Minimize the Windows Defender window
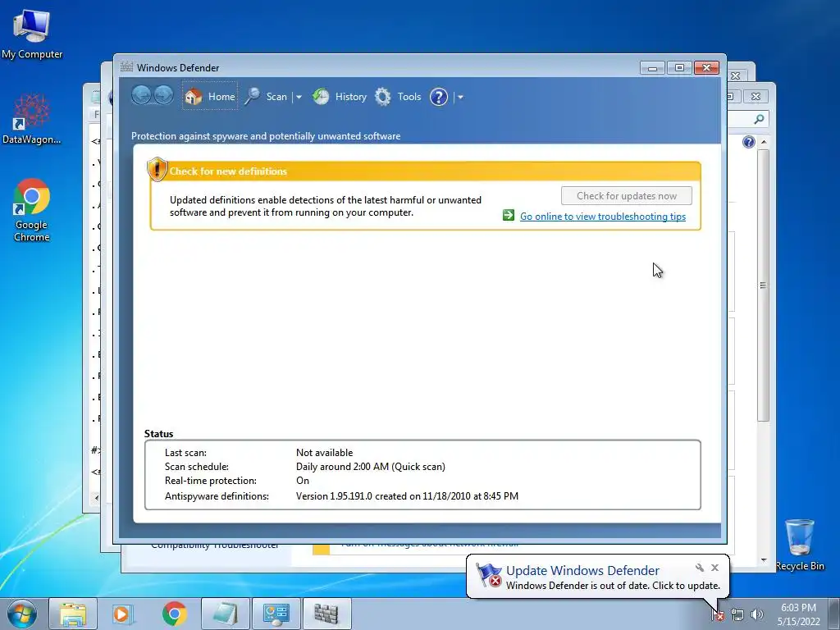This screenshot has height=630, width=840. [652, 68]
